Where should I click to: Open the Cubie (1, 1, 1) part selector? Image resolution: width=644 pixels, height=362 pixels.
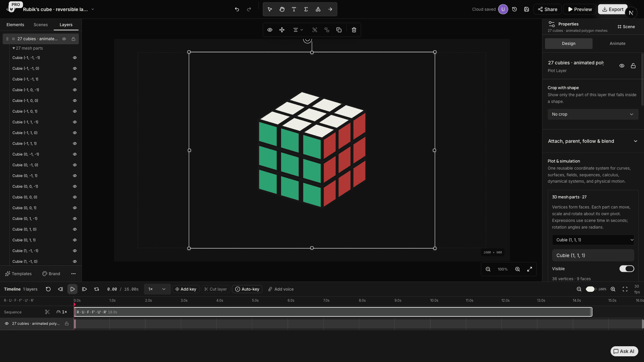click(x=593, y=240)
